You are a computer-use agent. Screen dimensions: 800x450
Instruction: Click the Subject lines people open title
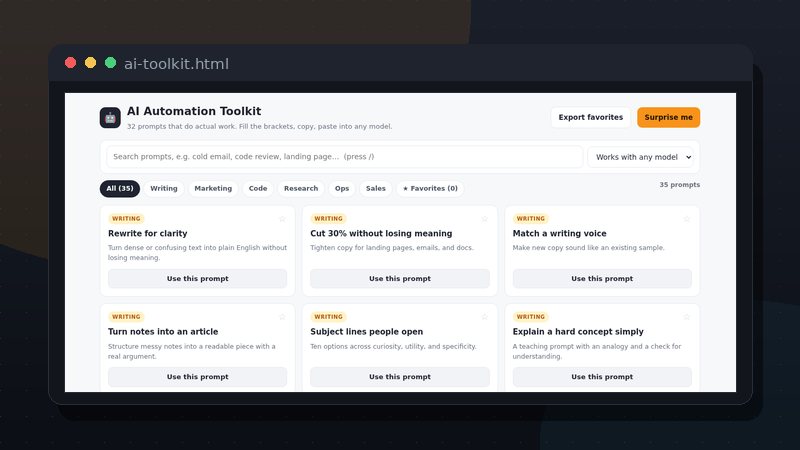(x=366, y=332)
